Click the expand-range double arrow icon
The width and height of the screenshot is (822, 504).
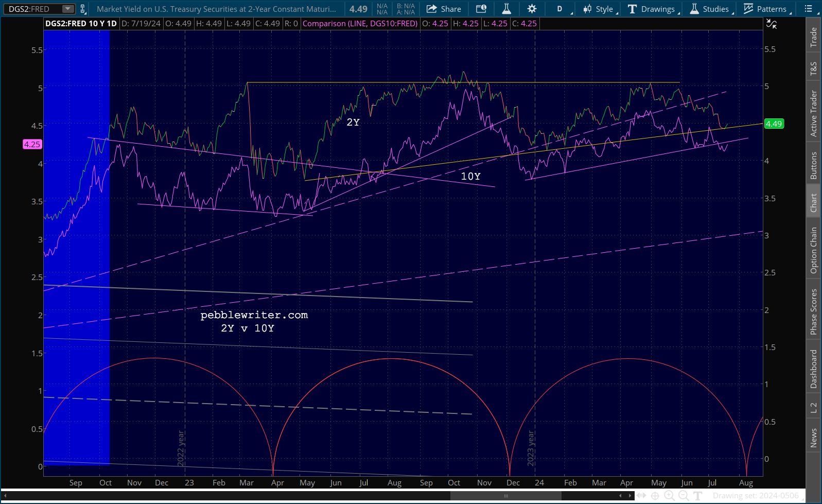pyautogui.click(x=641, y=496)
